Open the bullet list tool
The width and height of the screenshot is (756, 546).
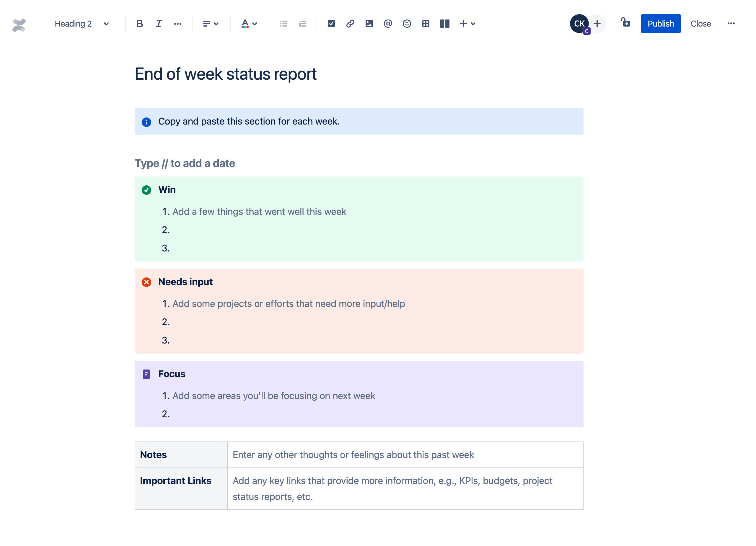point(283,23)
